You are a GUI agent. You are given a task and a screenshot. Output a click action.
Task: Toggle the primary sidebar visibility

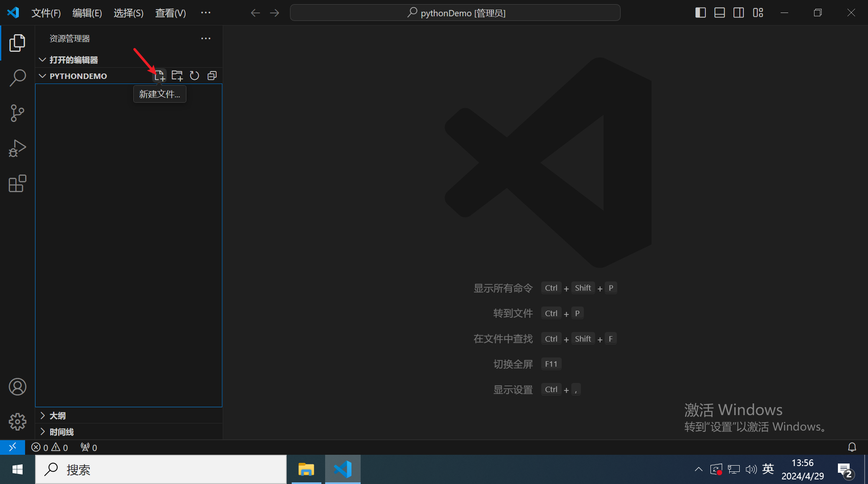700,13
